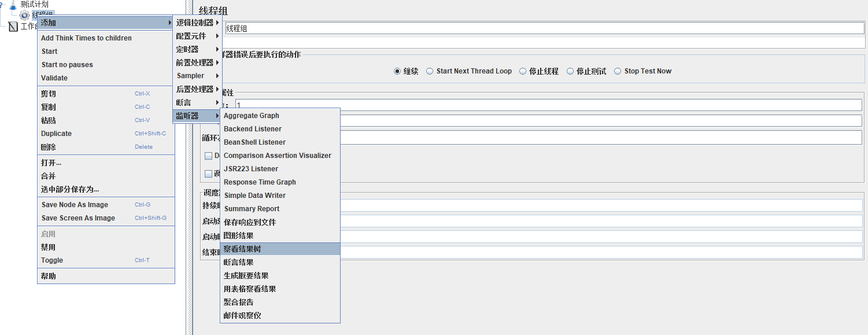Select the 停止测试 radio button
The width and height of the screenshot is (868, 335).
570,71
